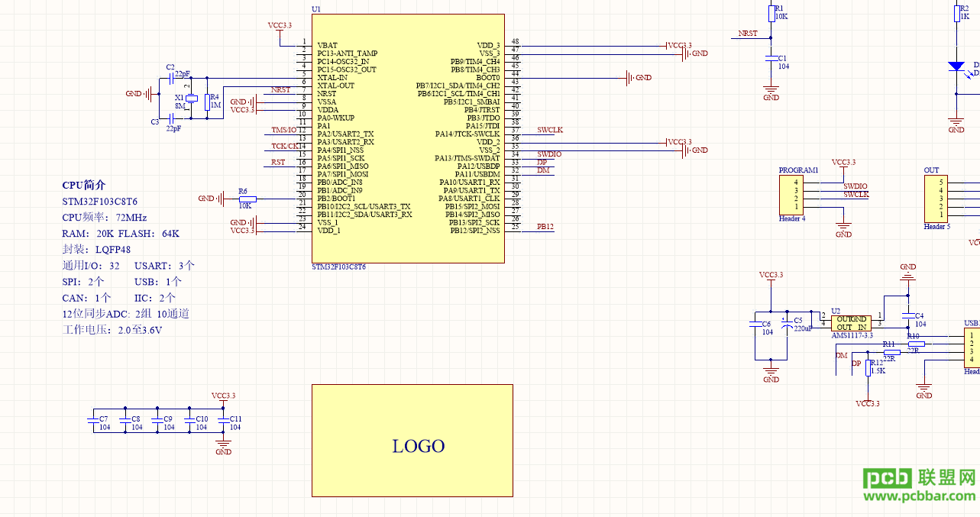980x517 pixels.
Task: Click the PB12 net label
Action: pos(545,227)
